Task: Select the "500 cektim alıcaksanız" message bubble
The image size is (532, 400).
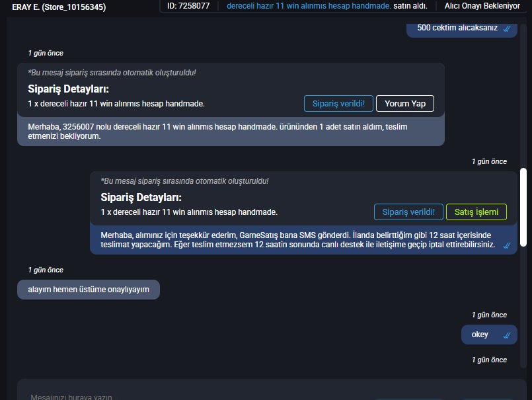Action: coord(461,30)
